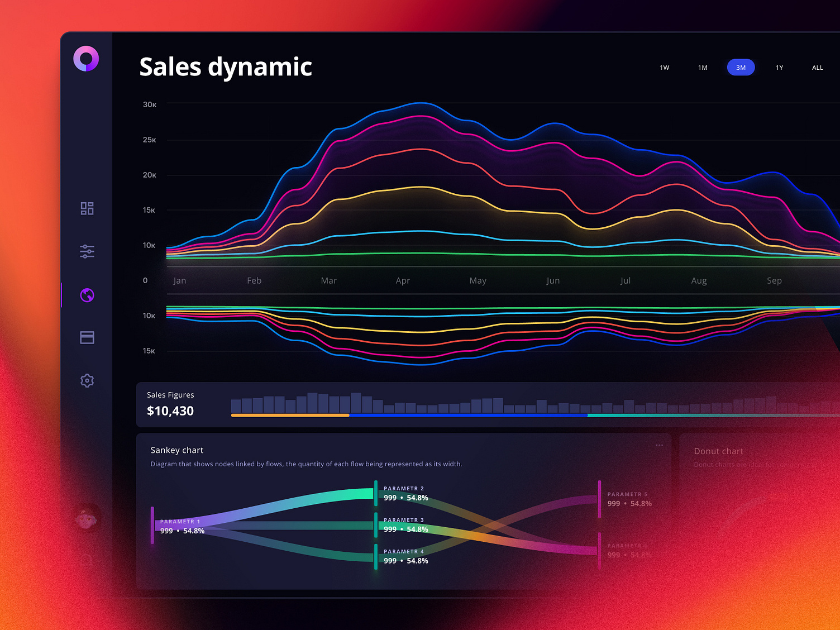840x630 pixels.
Task: Enable the 1Y time range
Action: pyautogui.click(x=779, y=67)
